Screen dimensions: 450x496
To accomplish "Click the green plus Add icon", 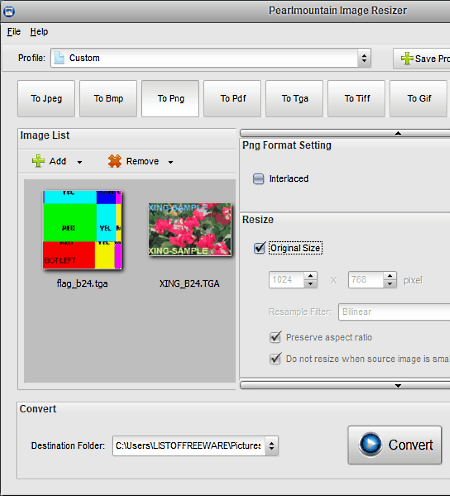I will [x=38, y=161].
